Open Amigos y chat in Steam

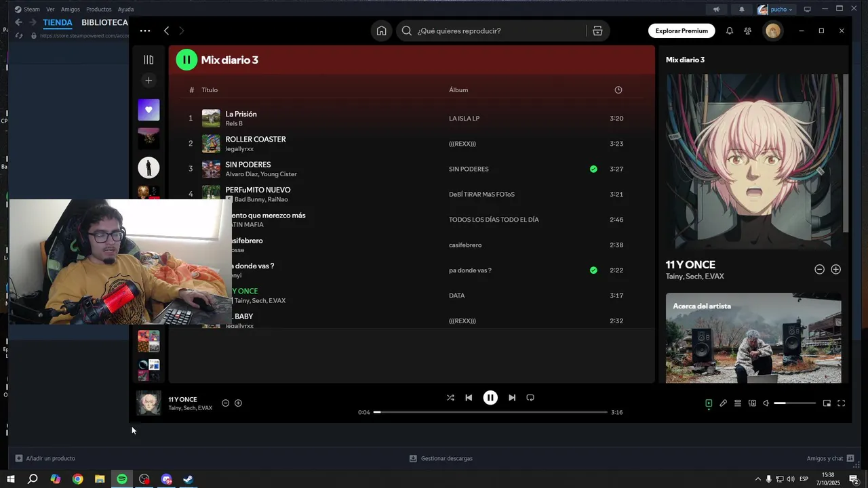[x=830, y=458]
